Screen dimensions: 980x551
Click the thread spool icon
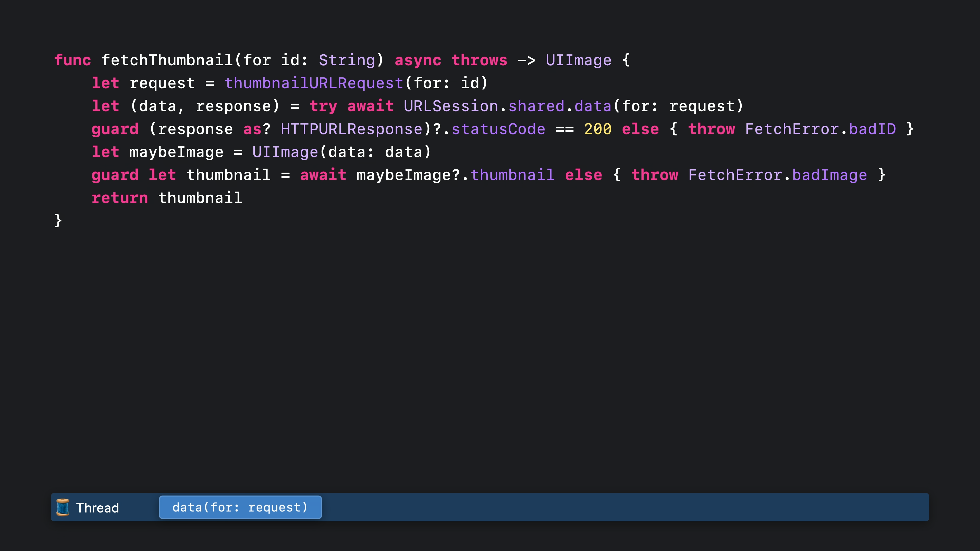(x=63, y=507)
